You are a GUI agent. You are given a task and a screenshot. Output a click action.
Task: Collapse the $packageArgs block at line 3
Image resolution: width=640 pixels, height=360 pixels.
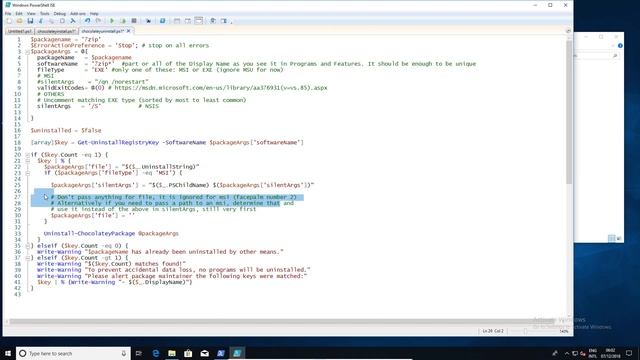click(27, 52)
